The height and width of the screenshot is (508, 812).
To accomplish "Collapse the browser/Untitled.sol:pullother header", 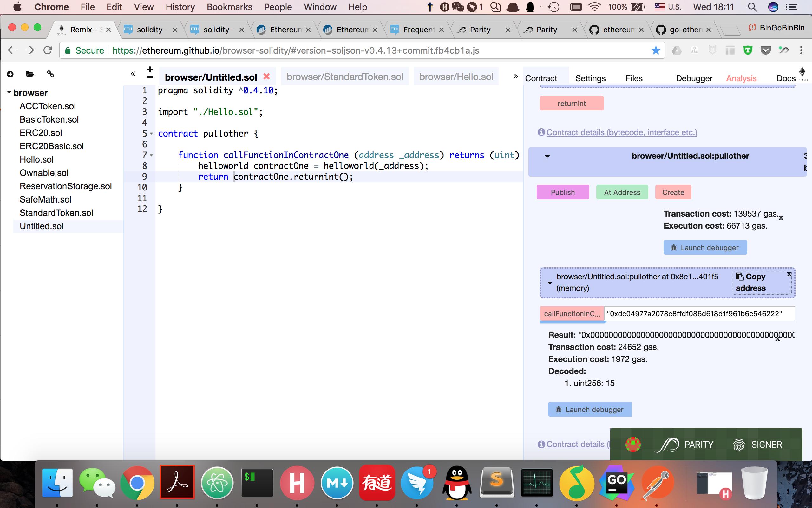I will pos(547,156).
